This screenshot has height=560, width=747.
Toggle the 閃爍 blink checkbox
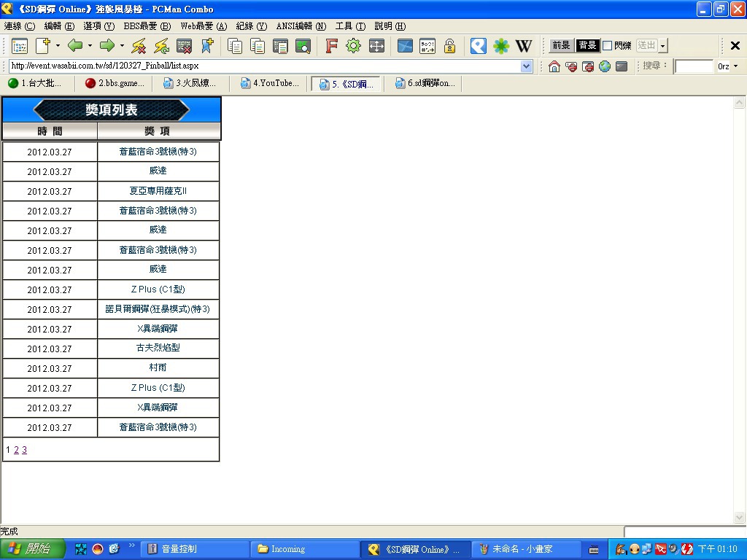coord(607,46)
